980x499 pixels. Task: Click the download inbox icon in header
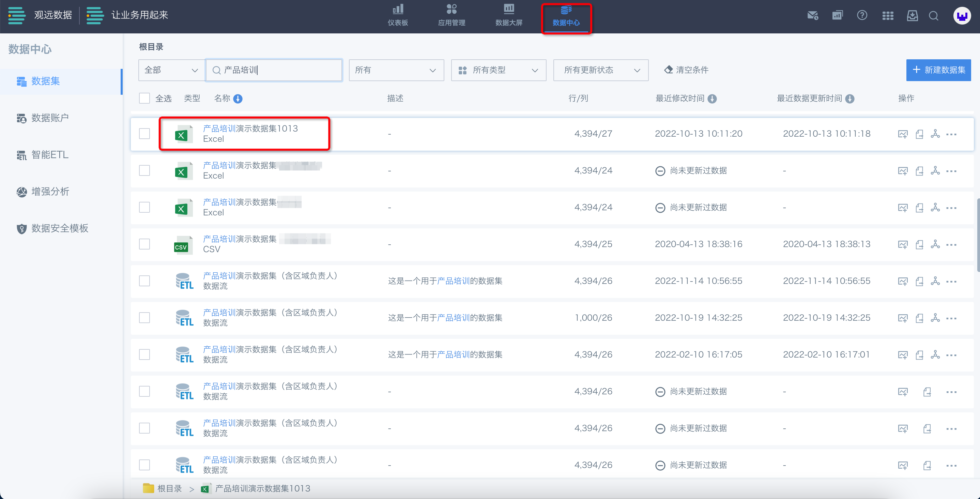coord(912,16)
